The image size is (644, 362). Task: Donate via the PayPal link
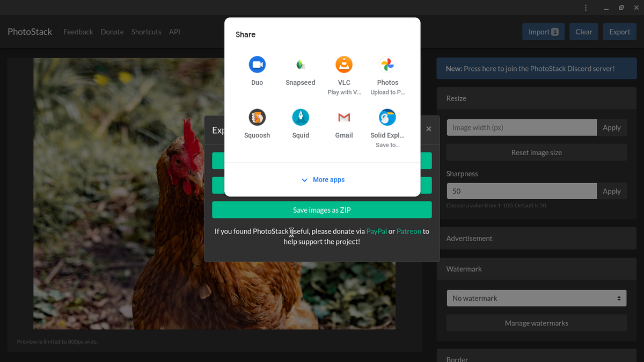pyautogui.click(x=376, y=231)
